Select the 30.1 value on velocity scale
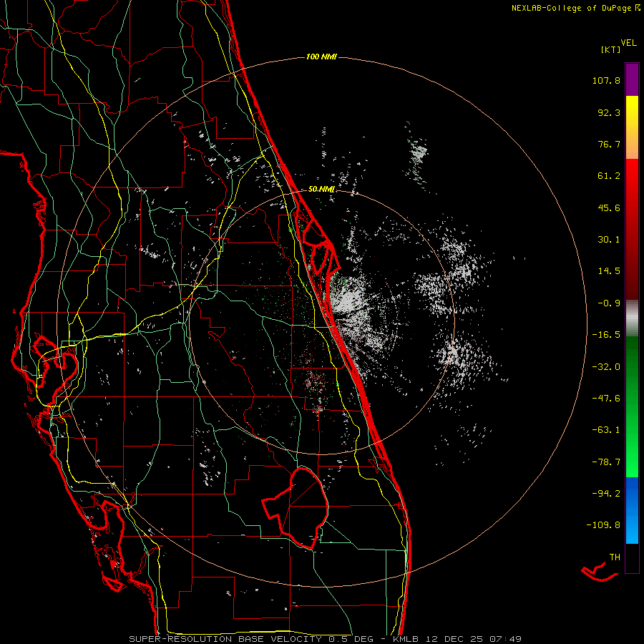Screen dimensions: 644x644 pyautogui.click(x=609, y=240)
